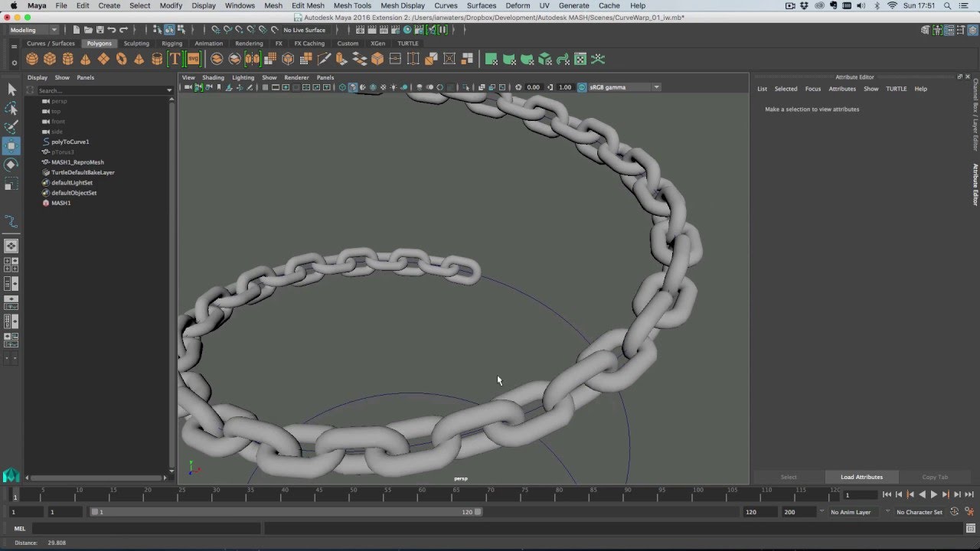Viewport: 980px width, 551px height.
Task: Open the Mesh Tools menu
Action: 352,5
